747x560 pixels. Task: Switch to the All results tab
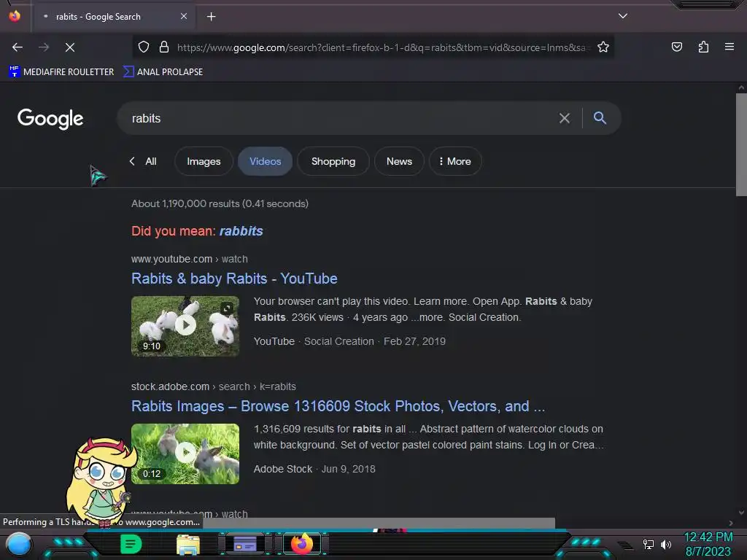tap(150, 161)
